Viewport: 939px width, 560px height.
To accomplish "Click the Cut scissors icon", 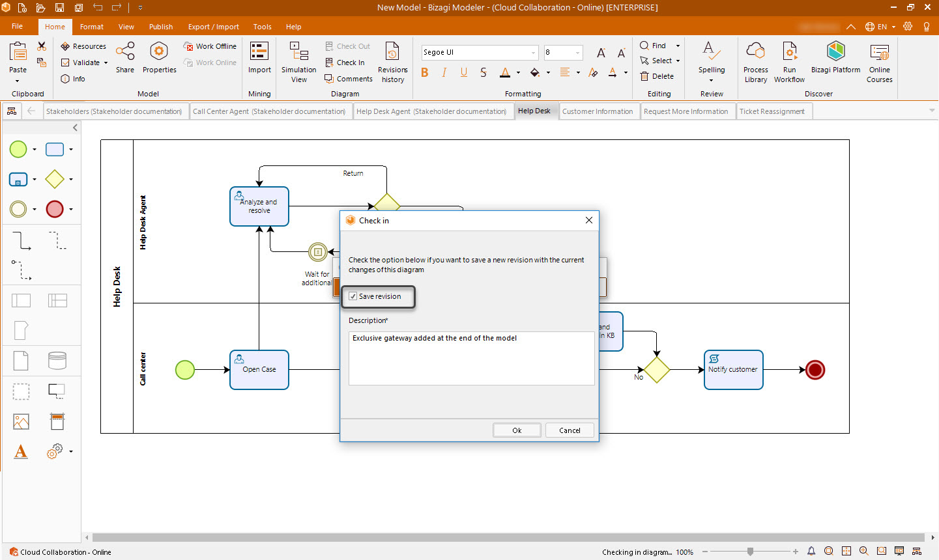I will coord(42,46).
